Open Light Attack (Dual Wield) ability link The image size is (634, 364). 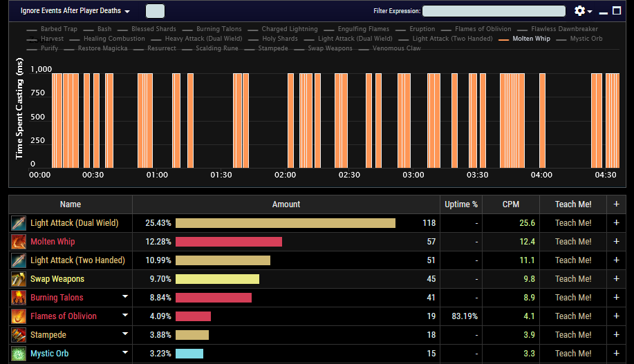[x=75, y=223]
